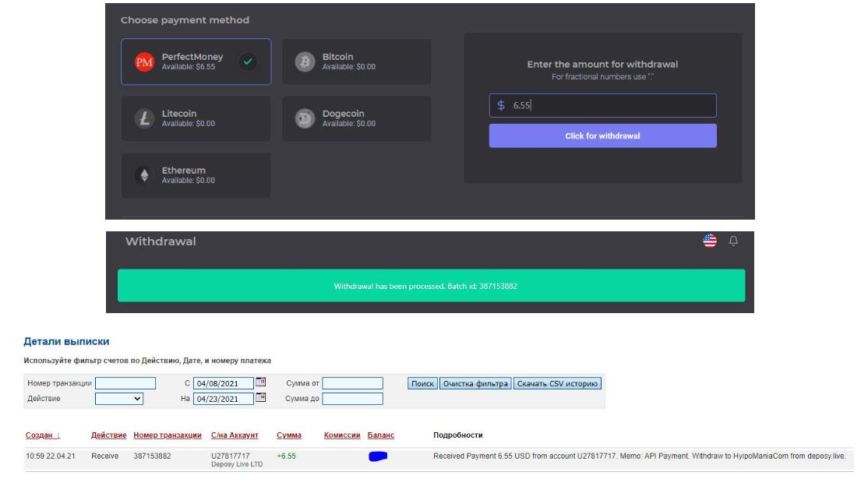Open calendar picker for start date

(x=261, y=382)
